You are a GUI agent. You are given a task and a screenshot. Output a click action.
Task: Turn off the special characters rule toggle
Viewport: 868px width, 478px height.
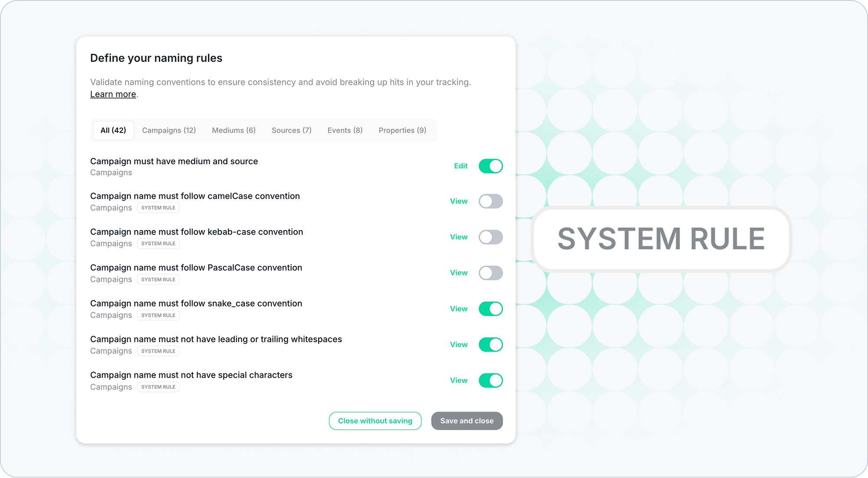(490, 380)
